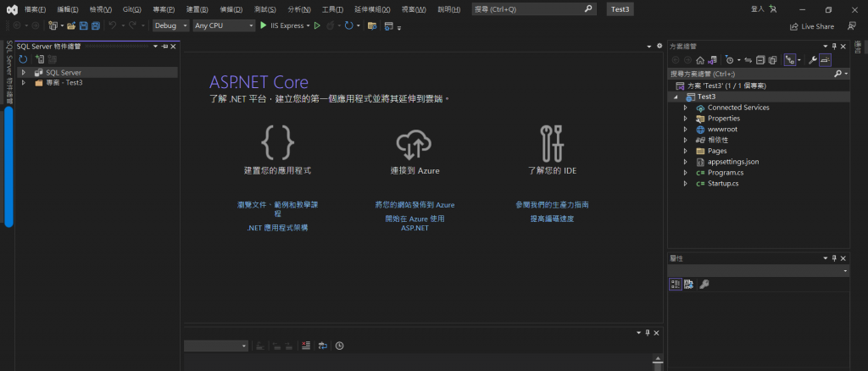
Task: Open the 說明(H) menu
Action: click(x=448, y=9)
